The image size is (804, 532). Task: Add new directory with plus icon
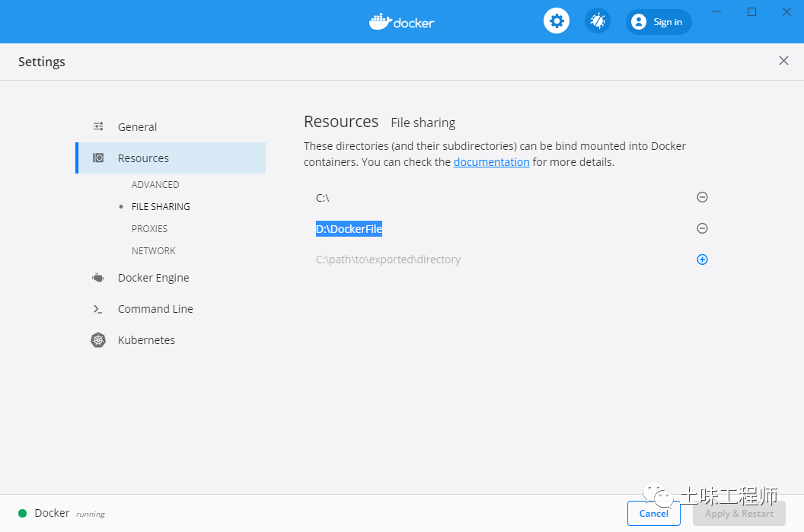coord(702,260)
